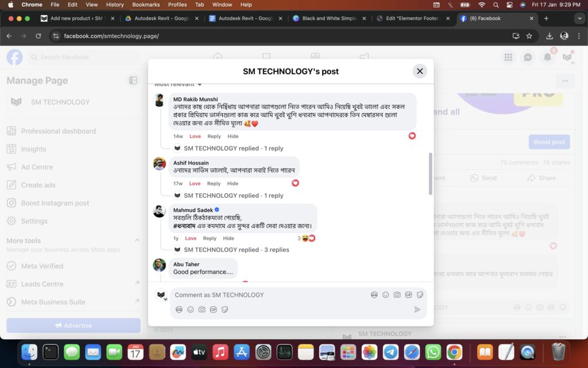The height and width of the screenshot is (368, 588).
Task: Reload the Facebook page in Chrome
Action: coord(38,36)
